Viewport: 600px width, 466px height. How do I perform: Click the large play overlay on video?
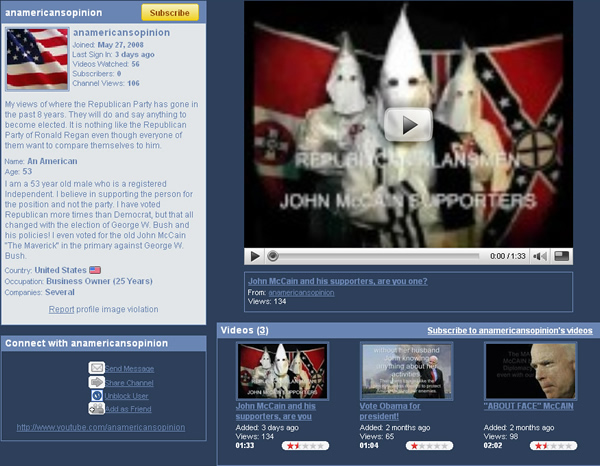(408, 124)
